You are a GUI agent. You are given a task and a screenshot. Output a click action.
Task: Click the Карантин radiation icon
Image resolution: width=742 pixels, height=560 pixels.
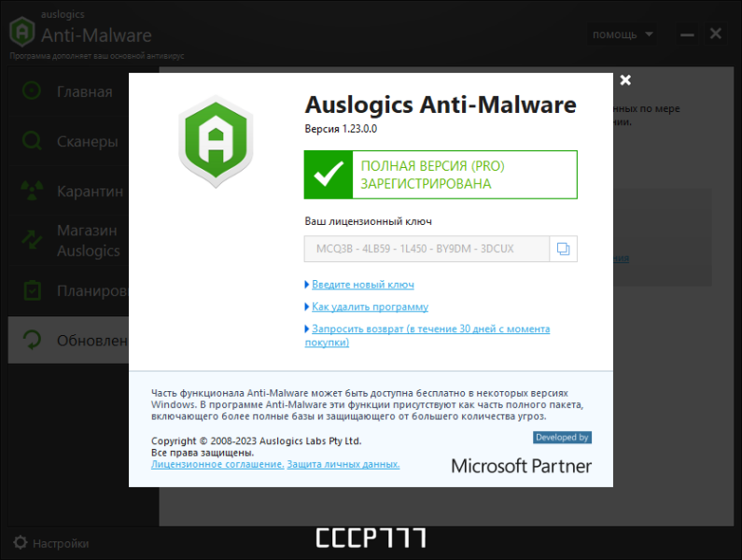pos(32,190)
